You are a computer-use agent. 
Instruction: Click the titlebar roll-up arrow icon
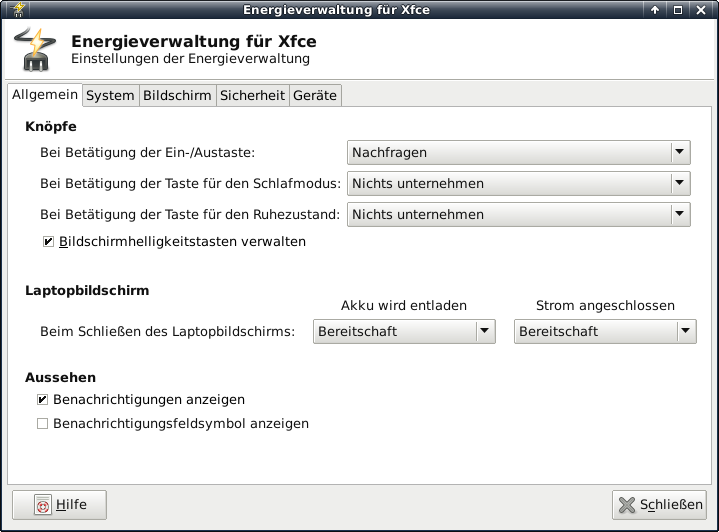pyautogui.click(x=656, y=10)
